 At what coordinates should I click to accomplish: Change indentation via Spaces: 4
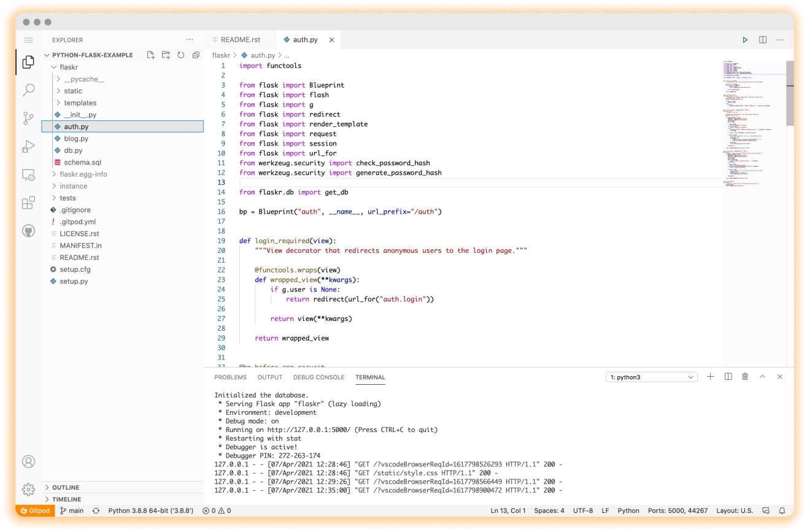coord(549,511)
